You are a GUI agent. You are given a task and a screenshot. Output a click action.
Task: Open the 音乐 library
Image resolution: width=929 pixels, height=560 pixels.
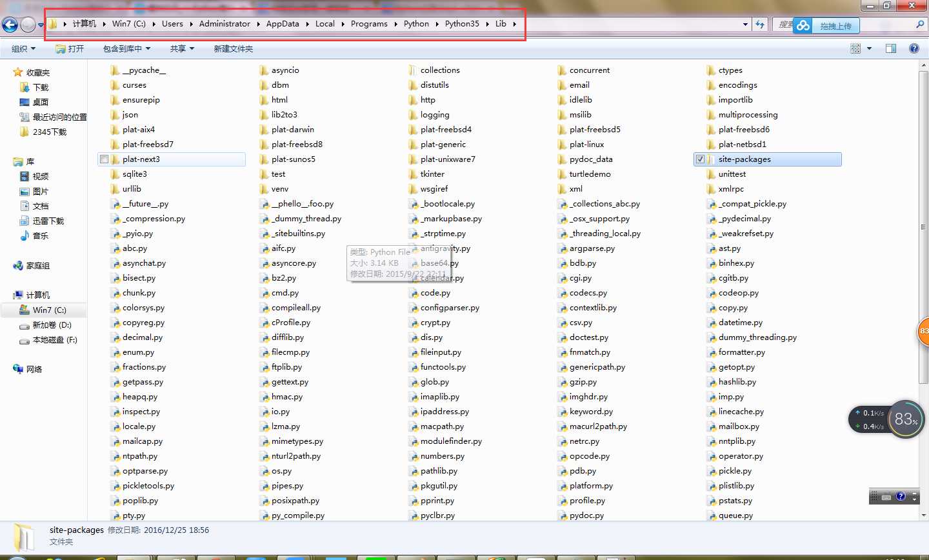click(34, 235)
